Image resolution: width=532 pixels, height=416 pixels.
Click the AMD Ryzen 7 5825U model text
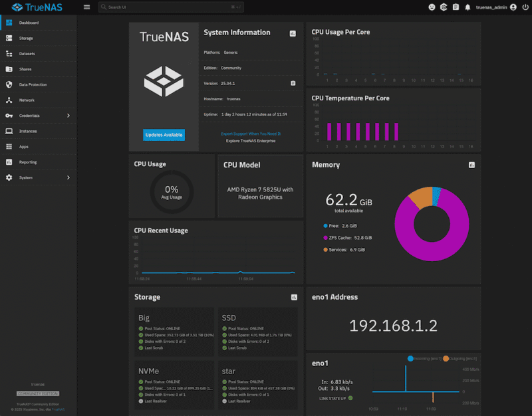coord(260,193)
